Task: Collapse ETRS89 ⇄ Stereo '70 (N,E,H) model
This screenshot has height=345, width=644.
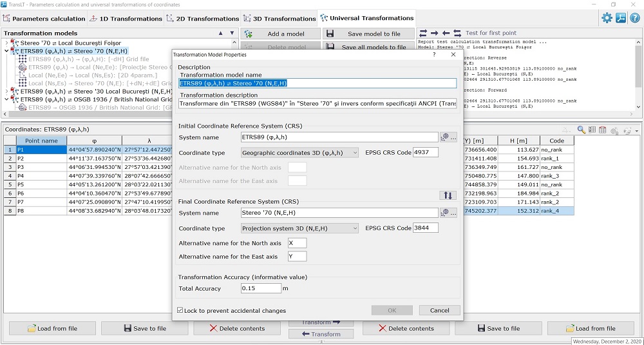Action: [x=6, y=51]
